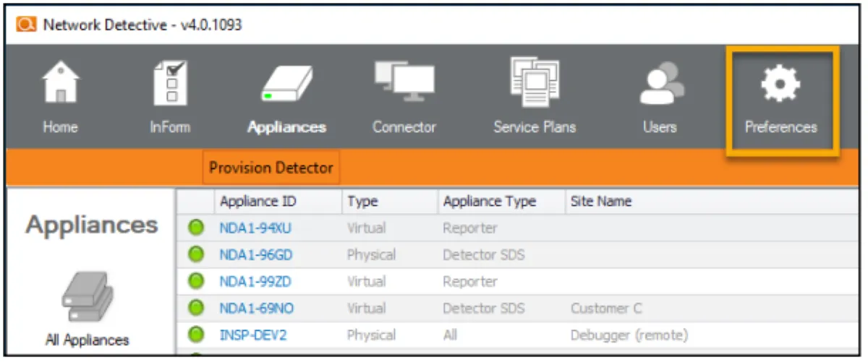
Task: Sort by Appliance ID column header
Action: 258,202
